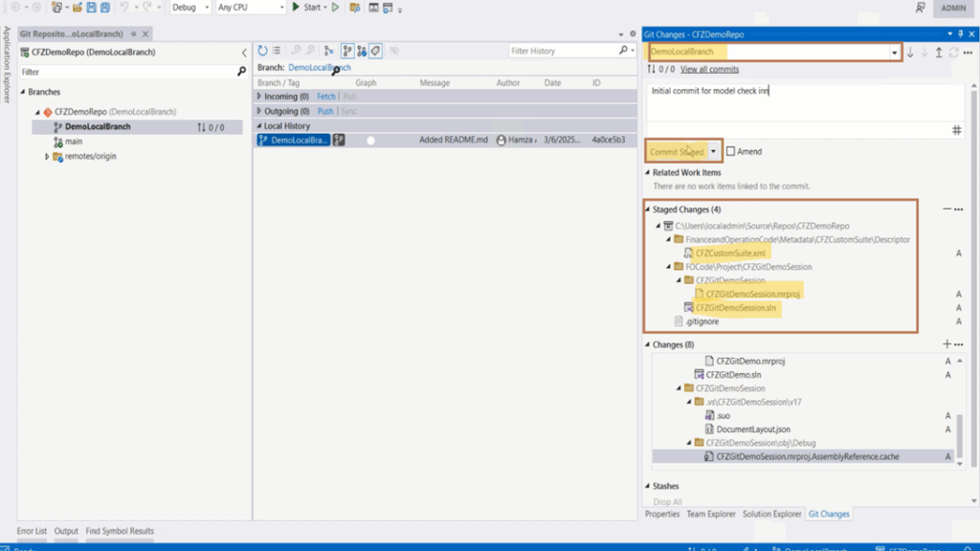Refresh the Git repository history
This screenshot has height=551, width=980.
coord(262,51)
